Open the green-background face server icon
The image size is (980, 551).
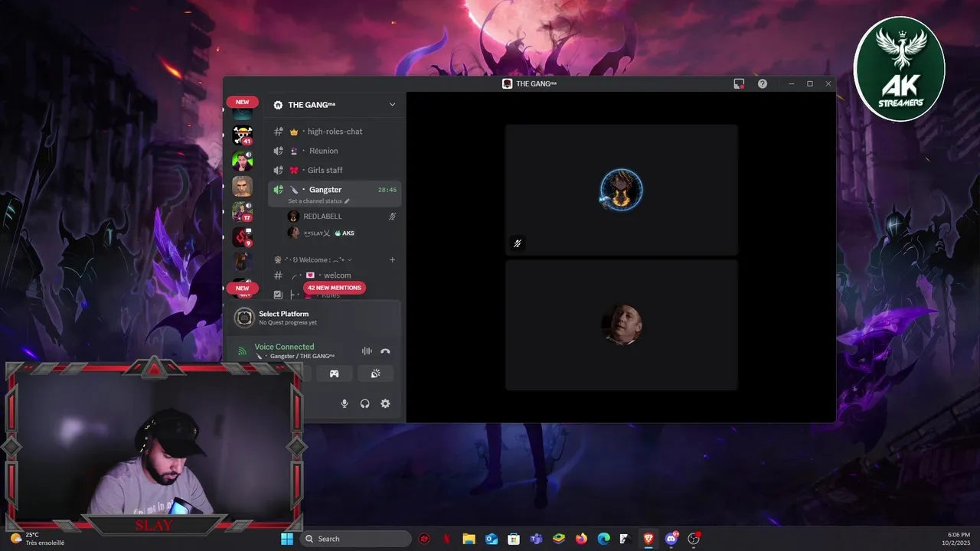coord(243,161)
